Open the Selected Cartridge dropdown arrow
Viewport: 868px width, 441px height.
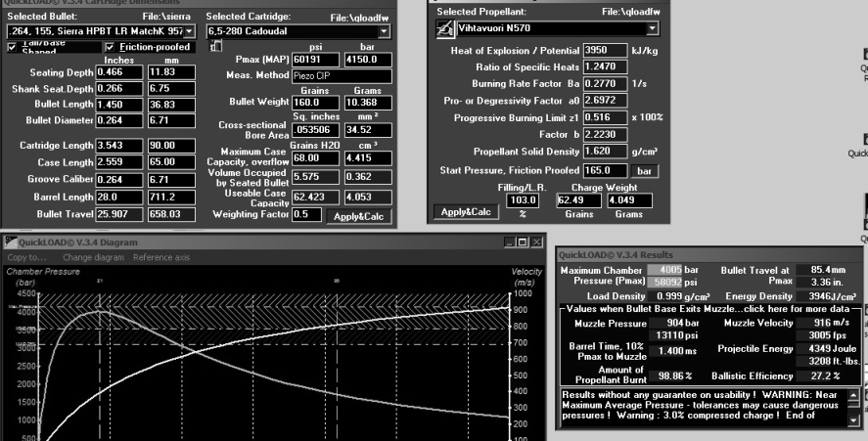[x=383, y=31]
